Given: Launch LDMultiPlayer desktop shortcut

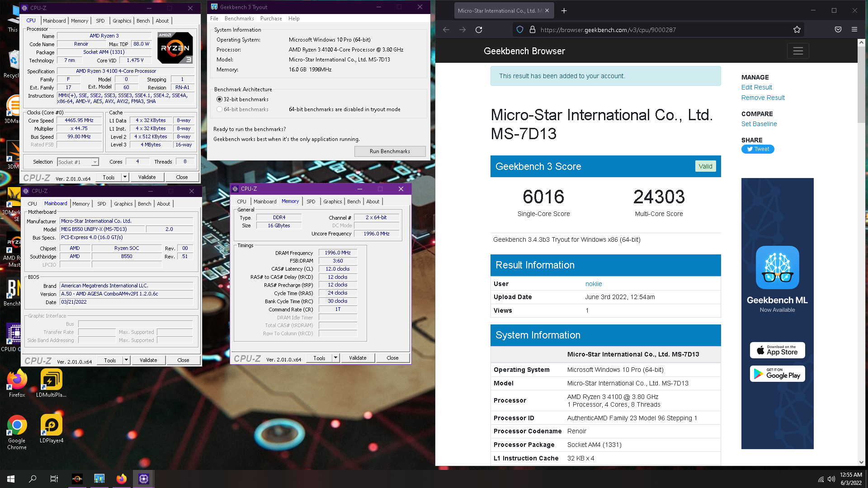Looking at the screenshot, I should pos(51,383).
